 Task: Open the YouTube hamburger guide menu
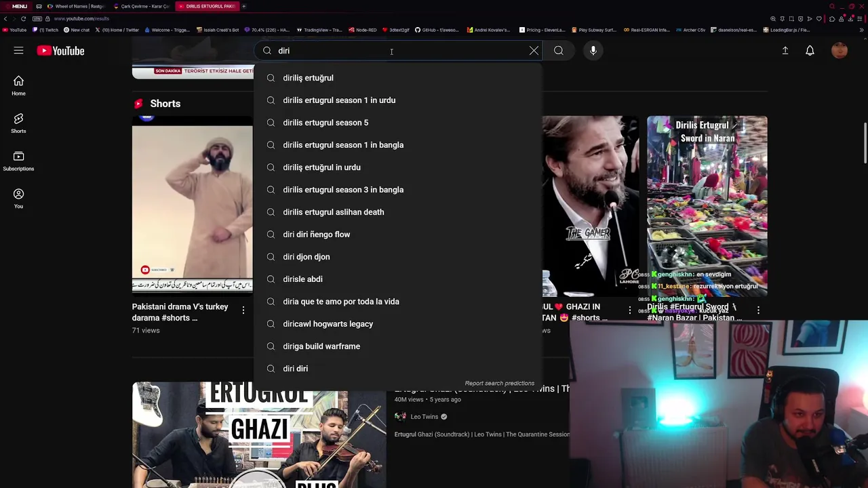tap(18, 51)
